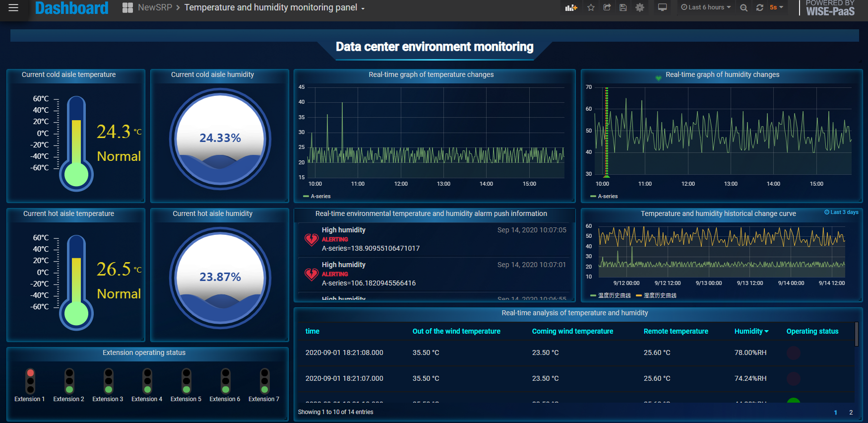Open the hamburger side menu
Viewport: 868px width, 423px height.
pos(13,8)
